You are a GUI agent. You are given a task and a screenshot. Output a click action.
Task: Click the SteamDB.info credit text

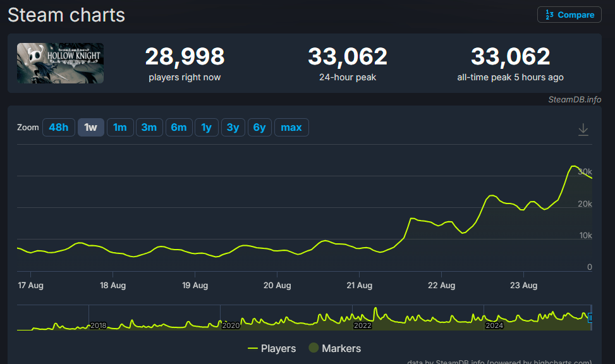point(574,99)
